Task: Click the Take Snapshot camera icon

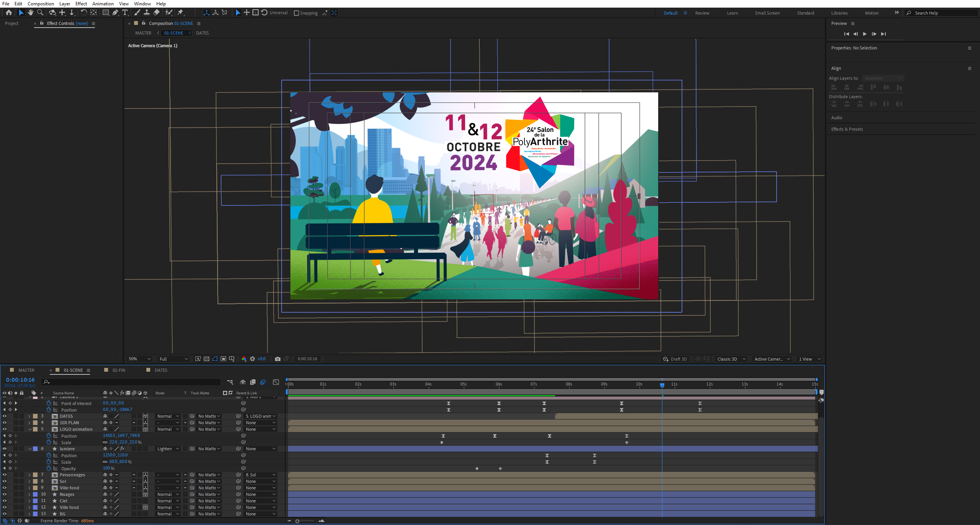Action: [278, 359]
